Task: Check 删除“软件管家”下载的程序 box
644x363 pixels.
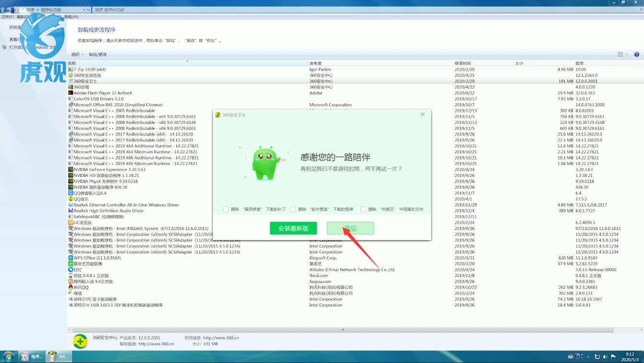Action: 293,209
